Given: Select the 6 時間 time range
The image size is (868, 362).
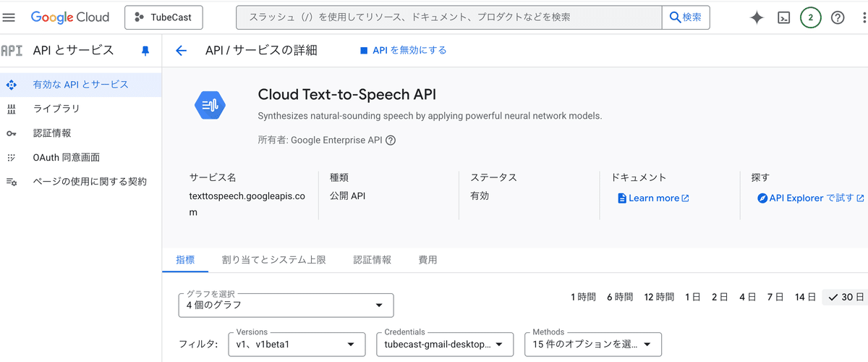Looking at the screenshot, I should 619,297.
